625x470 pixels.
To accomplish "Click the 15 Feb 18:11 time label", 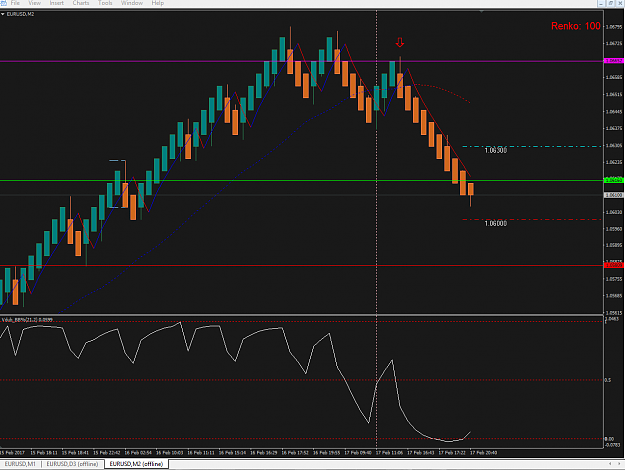I will [x=44, y=453].
